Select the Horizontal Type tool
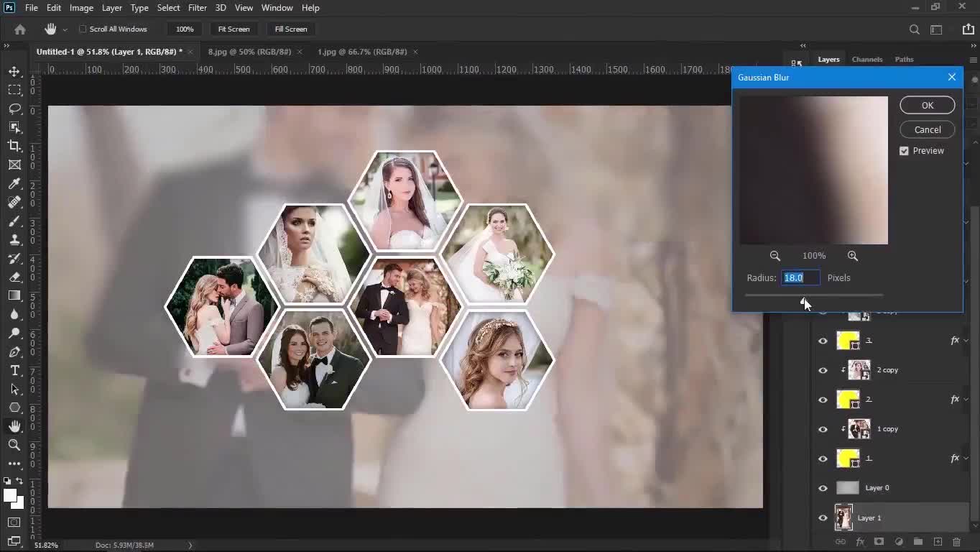The width and height of the screenshot is (980, 552). 14,370
